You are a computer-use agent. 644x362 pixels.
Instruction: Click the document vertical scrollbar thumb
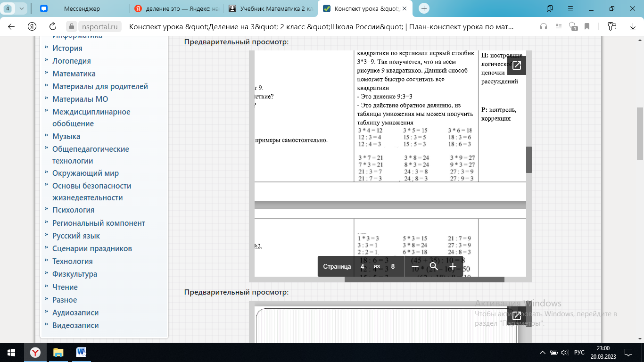[529, 159]
